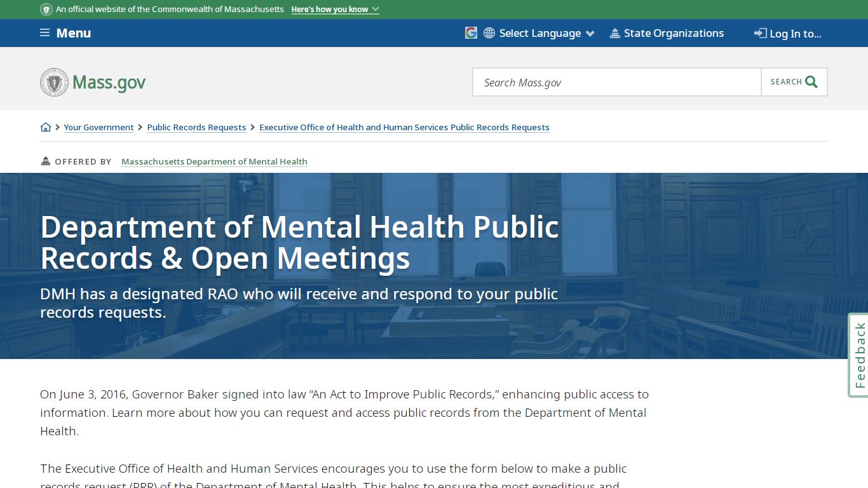
Task: Open the Log In to… menu
Action: tap(788, 34)
